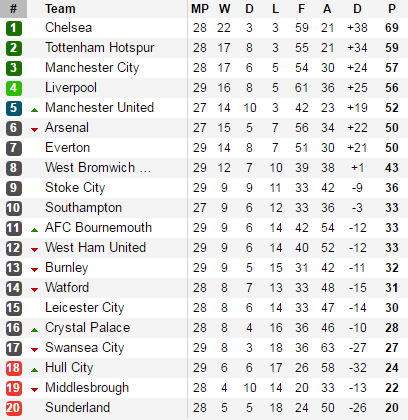Sort by the Team column header

60,9
